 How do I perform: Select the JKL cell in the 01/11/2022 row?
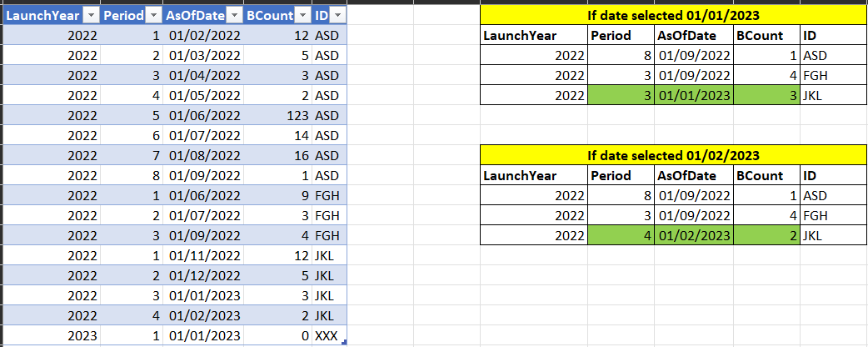[329, 255]
